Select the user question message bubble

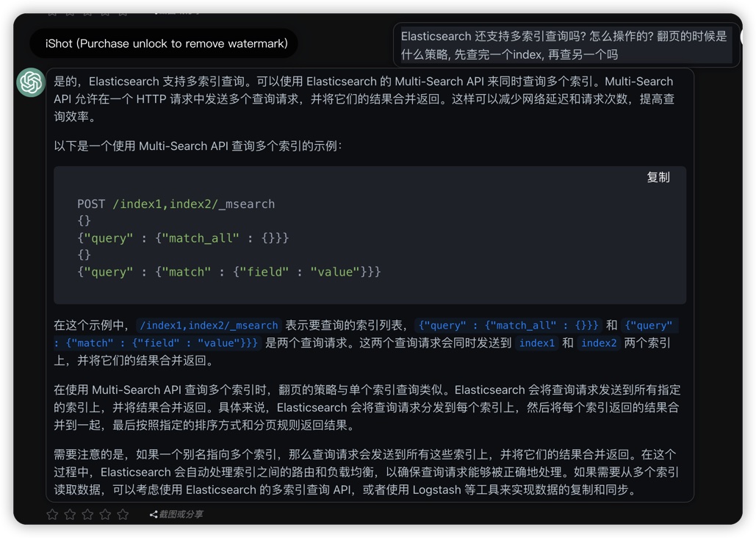(564, 45)
